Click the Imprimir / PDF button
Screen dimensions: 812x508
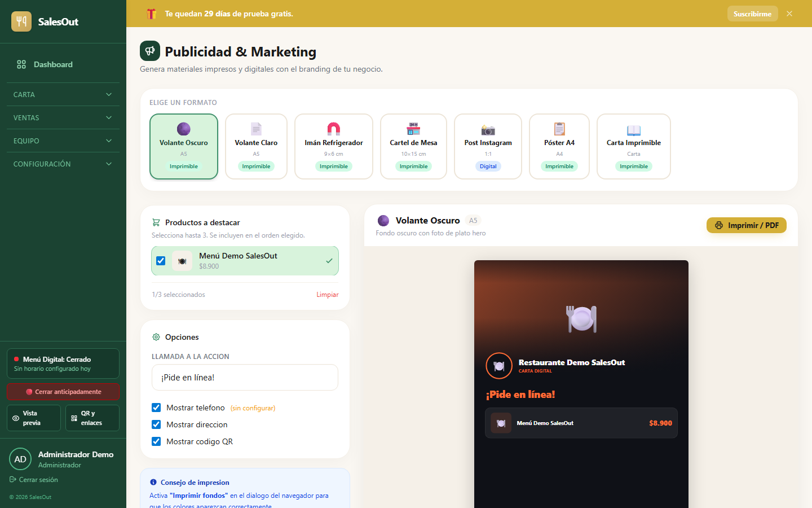(747, 225)
